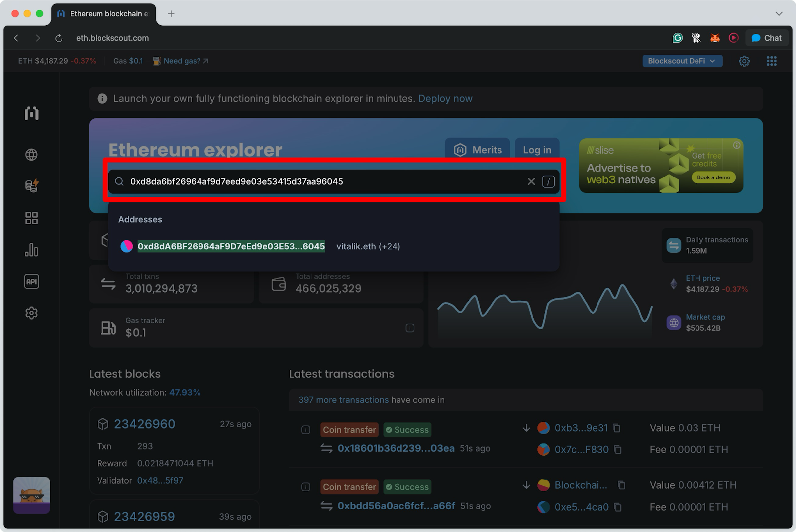Switch to the Ethereum blockchain explorer tab
This screenshot has width=796, height=532.
coord(104,13)
